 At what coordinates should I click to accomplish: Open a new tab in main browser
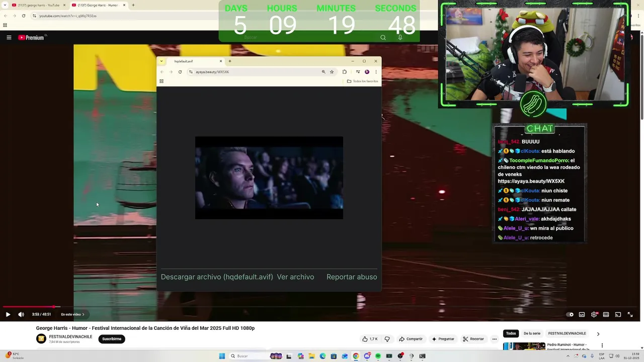click(133, 5)
